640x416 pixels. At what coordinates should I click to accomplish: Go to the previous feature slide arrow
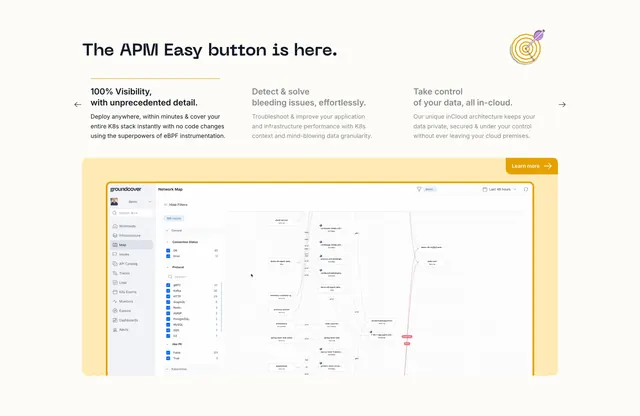click(x=78, y=105)
